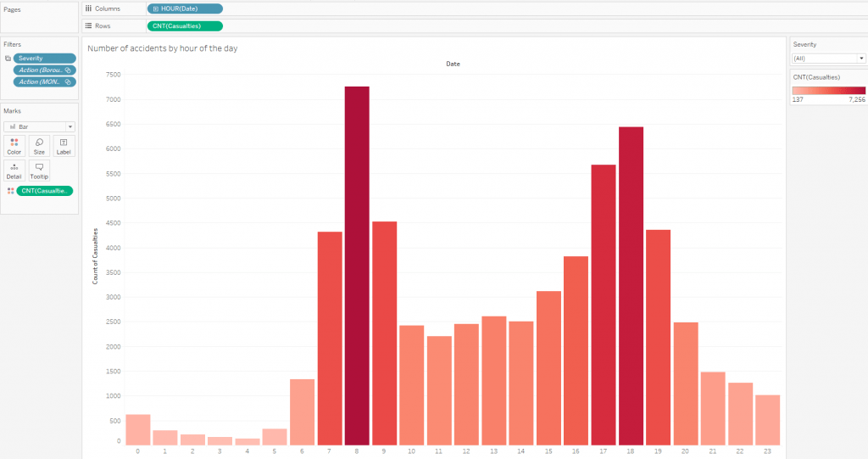Select the tallest bar at hour 8
868x459 pixels.
(x=357, y=265)
